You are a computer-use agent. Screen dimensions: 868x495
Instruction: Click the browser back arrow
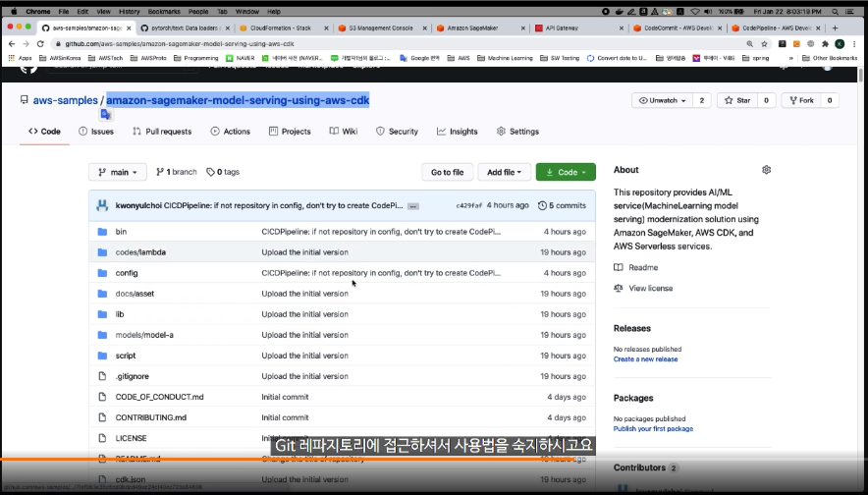click(x=12, y=44)
